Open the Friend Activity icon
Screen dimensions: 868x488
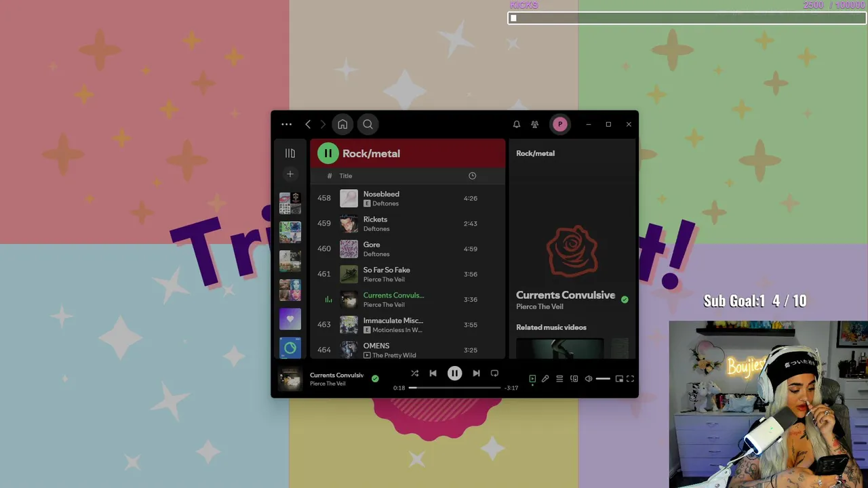click(x=535, y=125)
